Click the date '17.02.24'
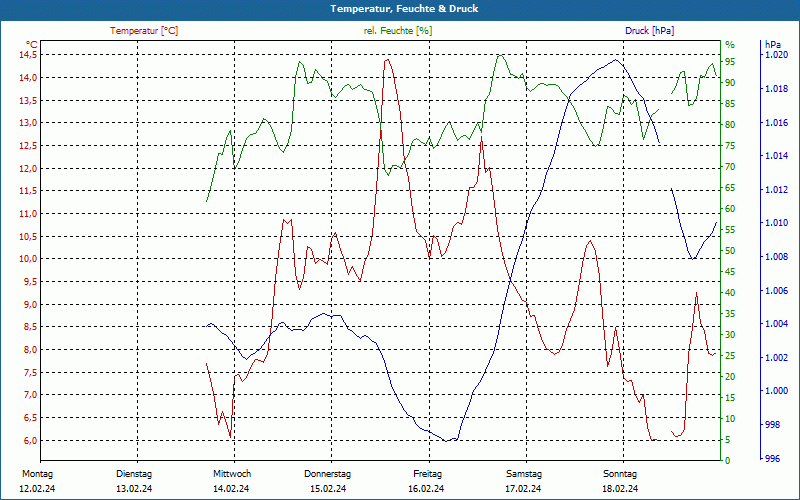The width and height of the screenshot is (800, 500). [x=523, y=489]
